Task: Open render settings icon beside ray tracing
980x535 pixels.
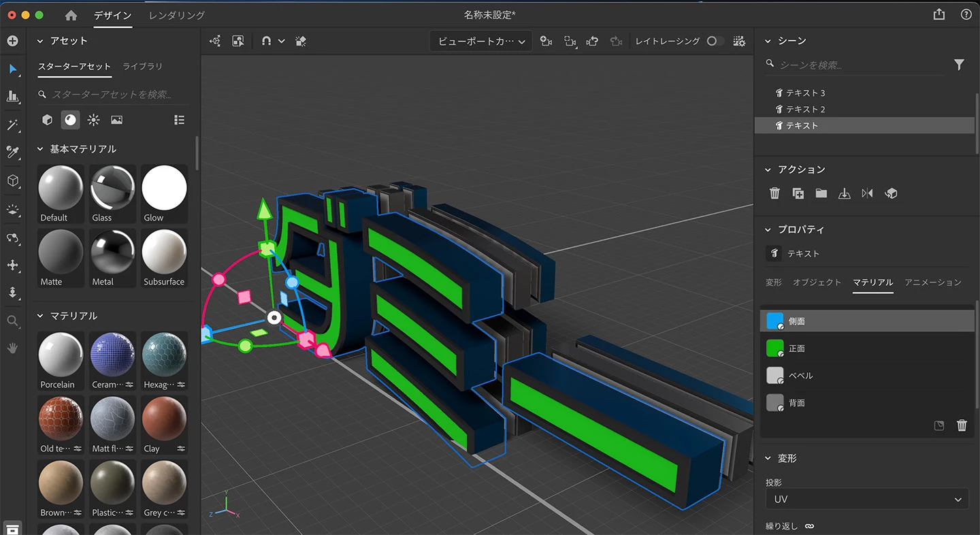Action: coord(739,42)
